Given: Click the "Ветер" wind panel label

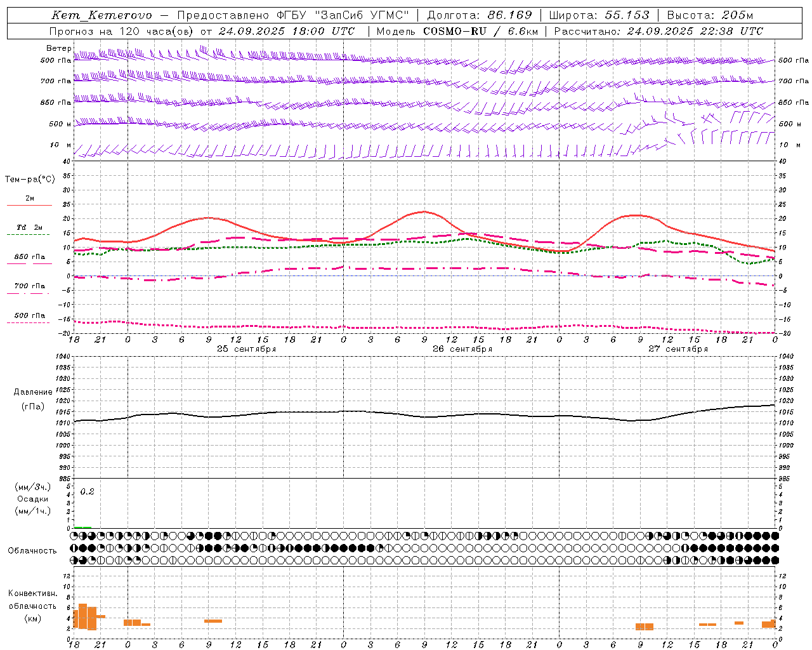Looking at the screenshot, I should click(58, 48).
